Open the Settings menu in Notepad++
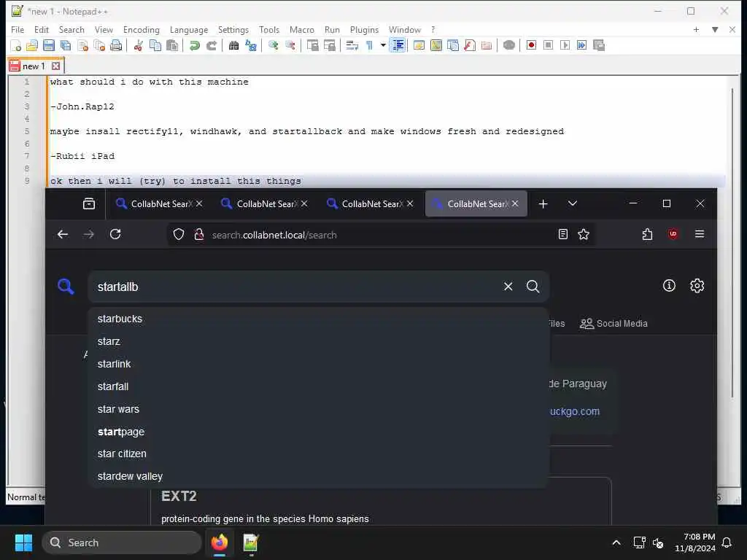This screenshot has width=747, height=560. coord(233,29)
